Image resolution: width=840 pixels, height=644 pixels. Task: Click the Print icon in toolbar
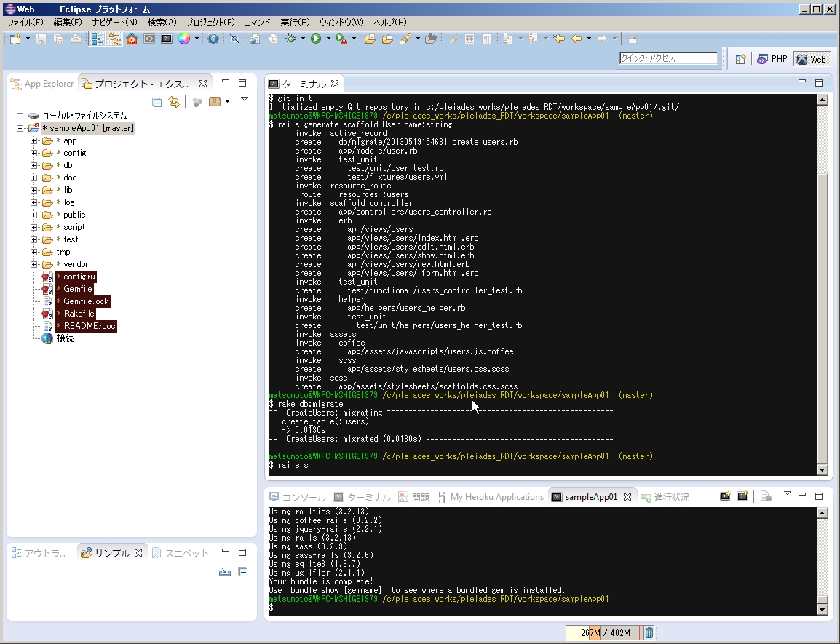76,39
